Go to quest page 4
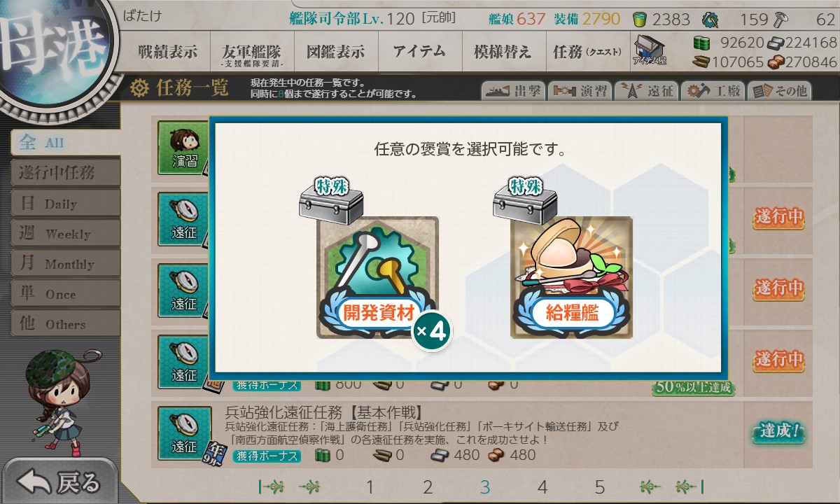This screenshot has height=504, width=840. click(542, 487)
